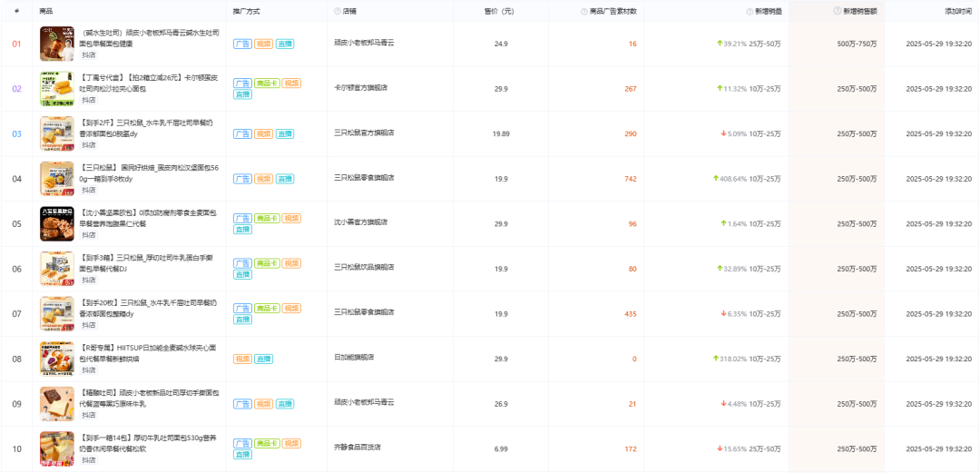This screenshot has height=473, width=980.
Task: Click the red down arrow next to 15.65%
Action: (x=720, y=449)
